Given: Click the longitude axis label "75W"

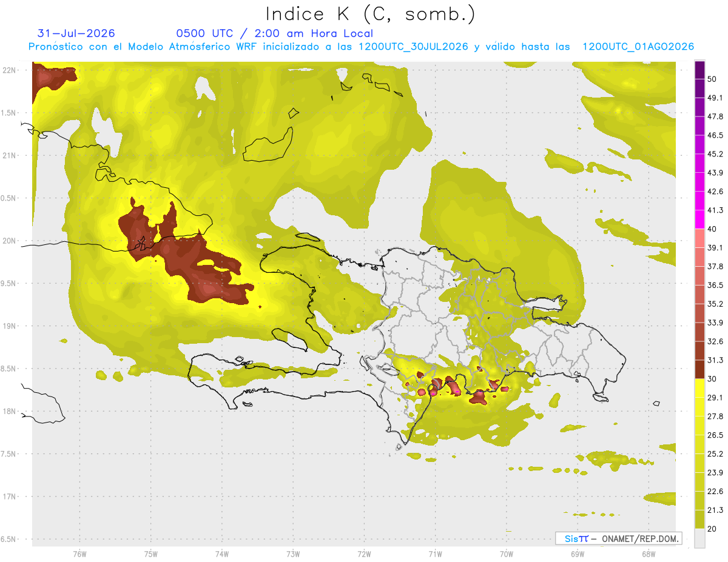Looking at the screenshot, I should pos(150,555).
